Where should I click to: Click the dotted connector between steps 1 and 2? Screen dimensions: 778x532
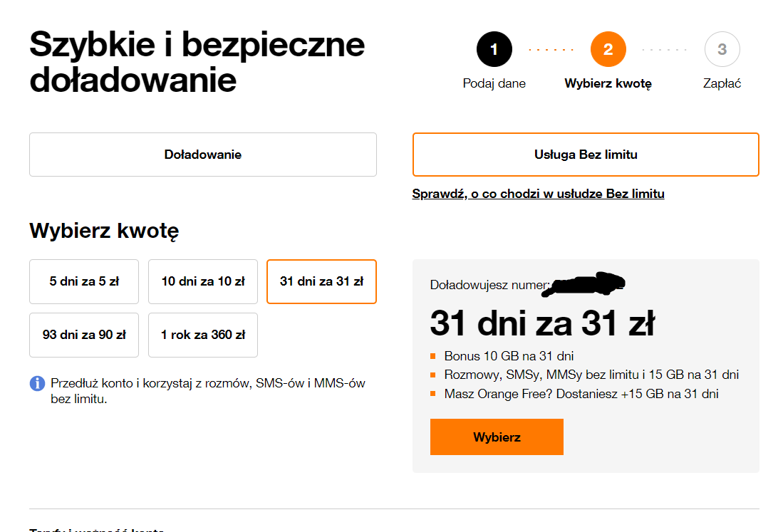point(552,49)
